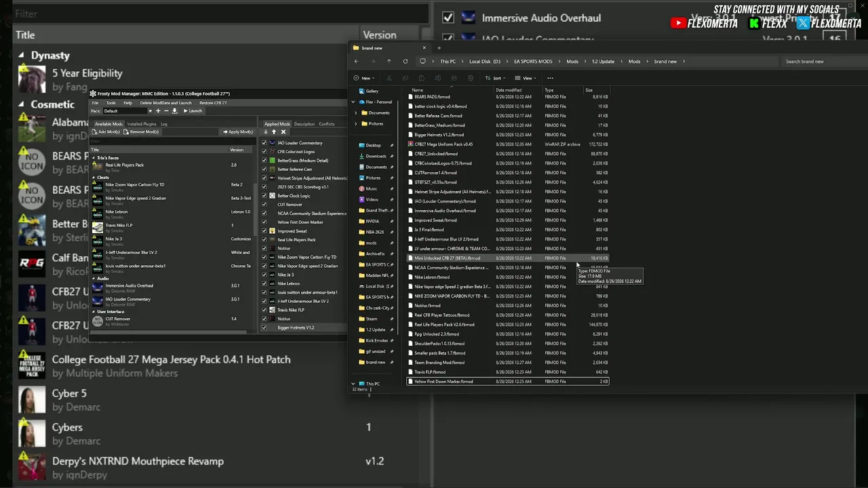Screen dimensions: 868x488
Task: Launch the game with the Launch button
Action: (193, 111)
